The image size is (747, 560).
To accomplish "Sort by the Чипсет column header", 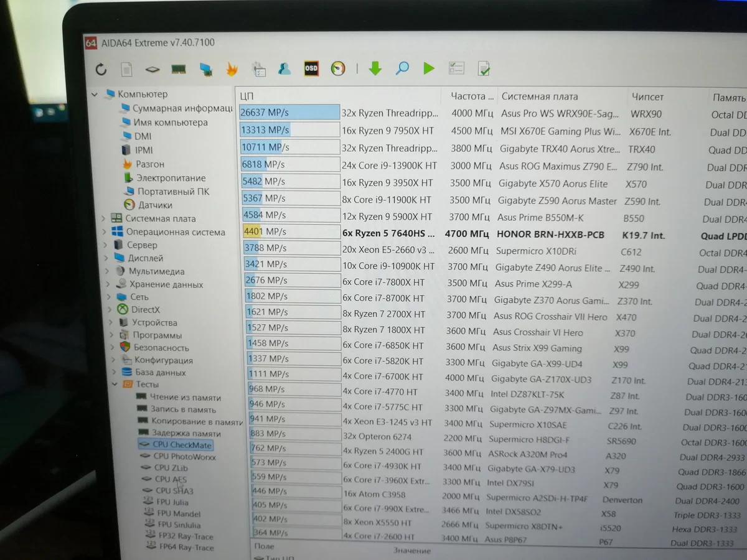I will click(x=648, y=97).
